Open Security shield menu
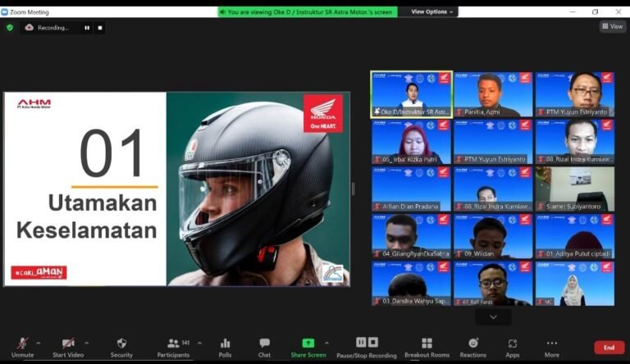 [121, 348]
